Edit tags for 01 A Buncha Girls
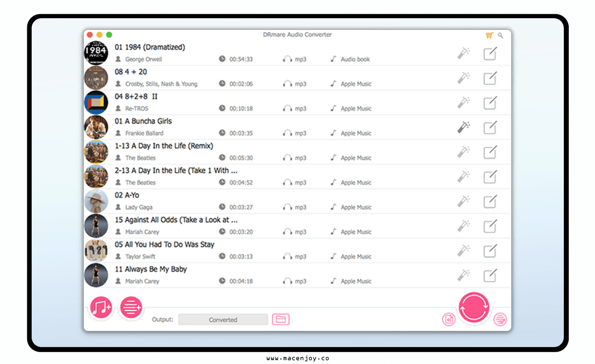The width and height of the screenshot is (595, 364). click(490, 127)
